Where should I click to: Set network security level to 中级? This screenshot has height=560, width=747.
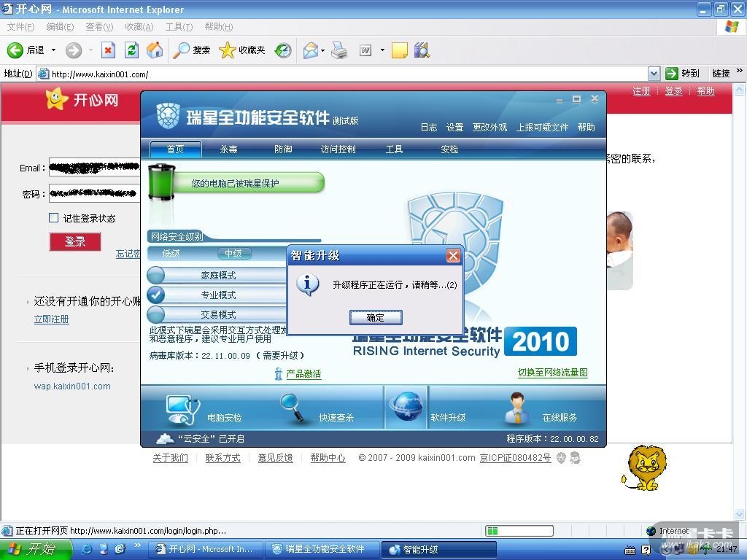pos(233,253)
